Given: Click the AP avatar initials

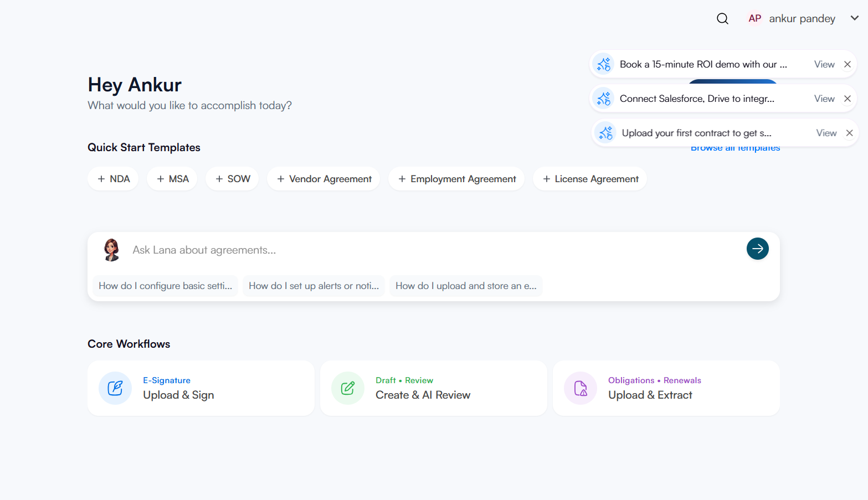Looking at the screenshot, I should tap(754, 18).
